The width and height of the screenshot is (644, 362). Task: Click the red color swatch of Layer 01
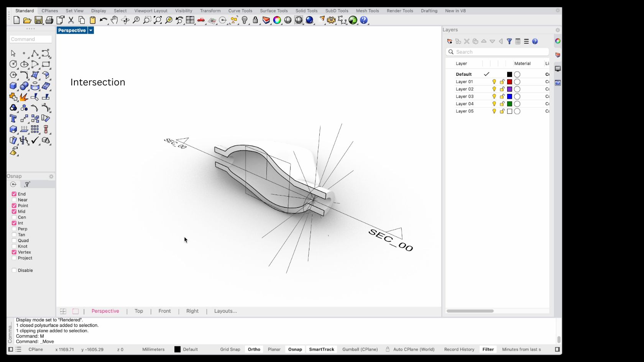point(509,82)
